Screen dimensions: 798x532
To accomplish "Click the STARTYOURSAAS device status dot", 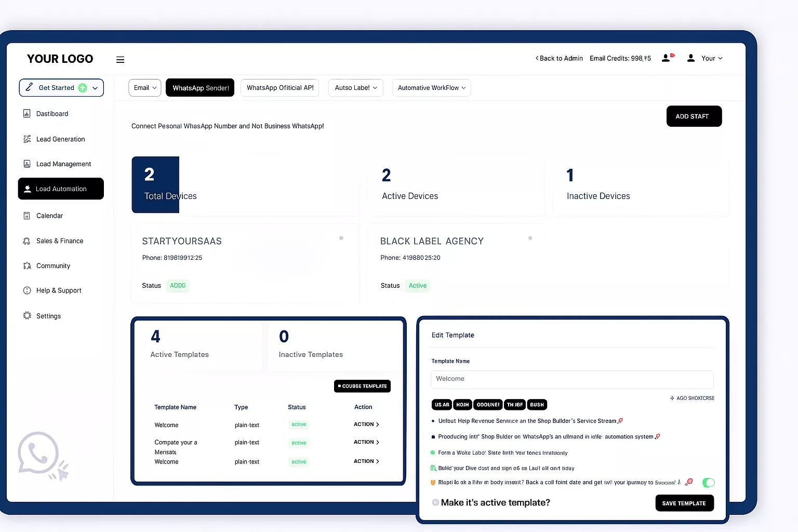I will click(x=341, y=238).
